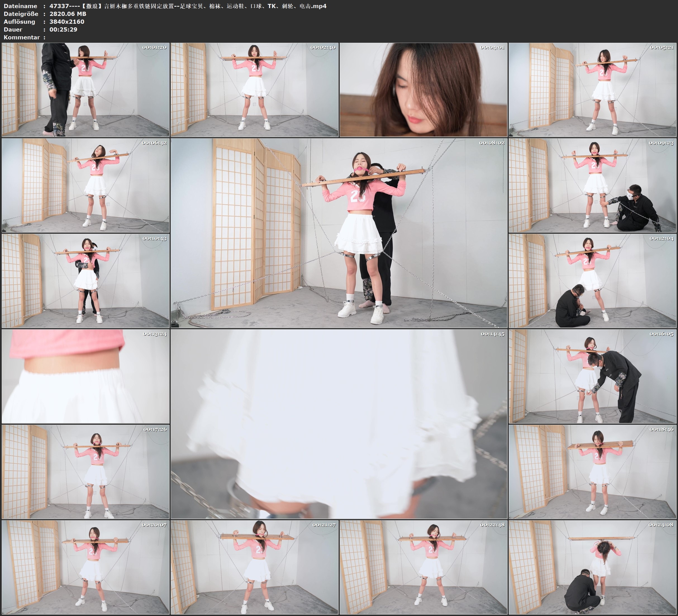Select the thumbnail timestamped 00:06:42
Image resolution: width=678 pixels, height=616 pixels.
[x=85, y=185]
